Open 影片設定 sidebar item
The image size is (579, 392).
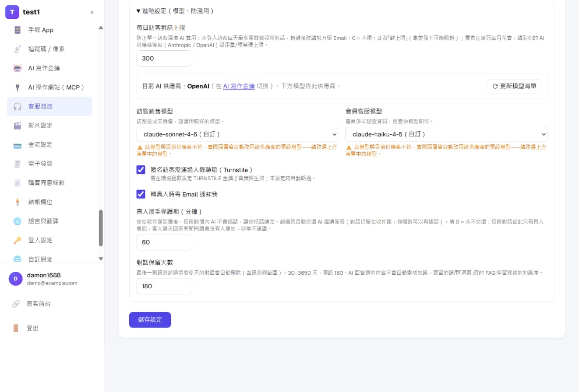click(x=49, y=126)
